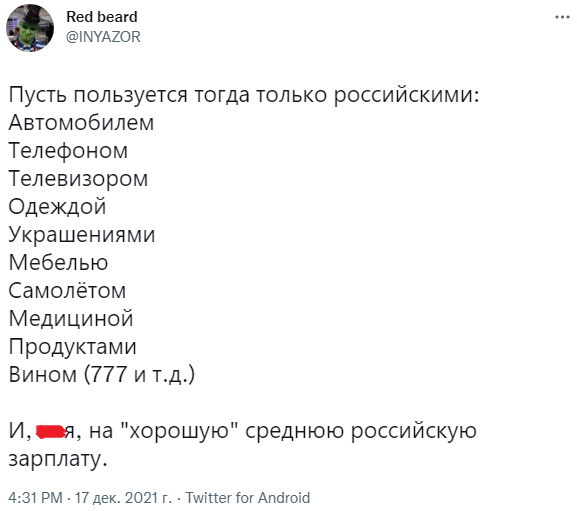The height and width of the screenshot is (511, 577).
Task: Open the Twitter for Android source link
Action: coord(248,498)
